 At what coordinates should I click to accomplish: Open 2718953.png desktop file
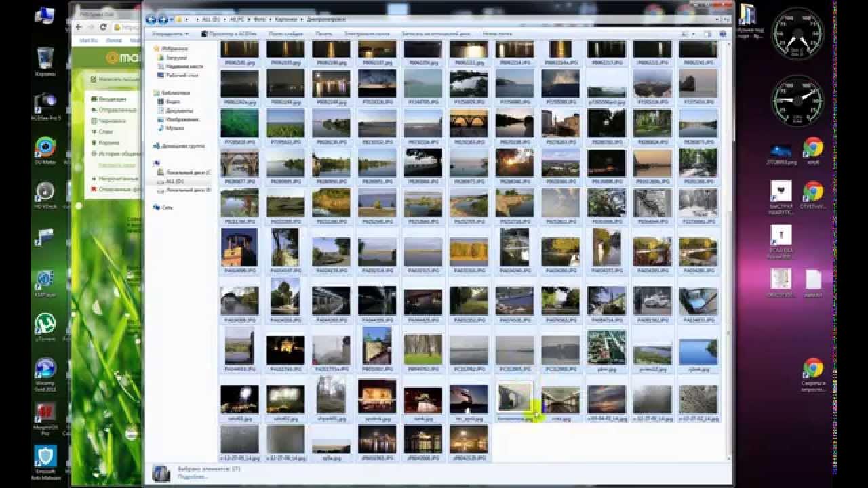click(x=781, y=154)
